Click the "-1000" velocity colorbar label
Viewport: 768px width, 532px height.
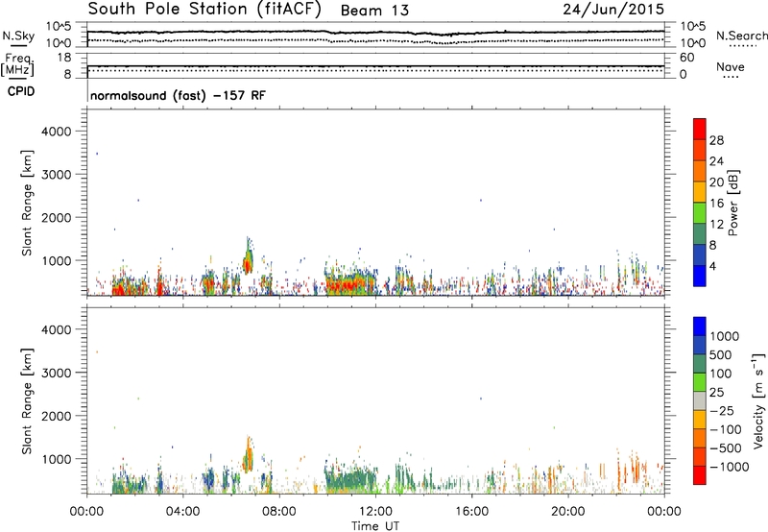[x=730, y=467]
